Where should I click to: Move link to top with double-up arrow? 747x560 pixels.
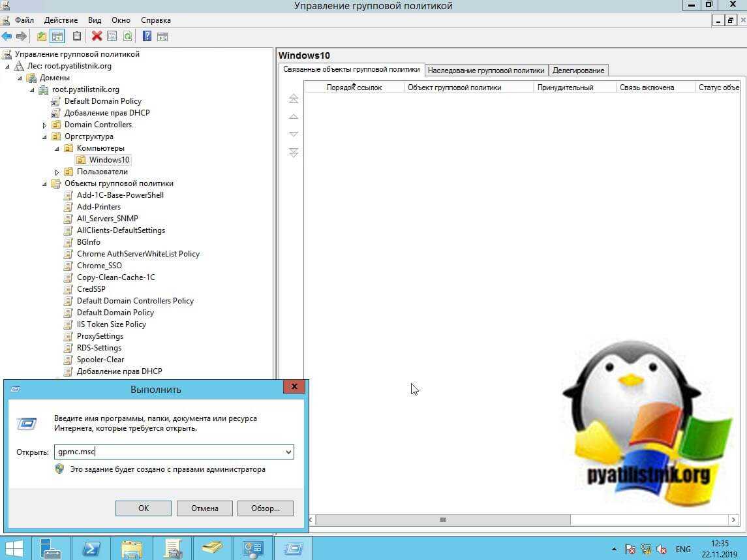click(294, 99)
